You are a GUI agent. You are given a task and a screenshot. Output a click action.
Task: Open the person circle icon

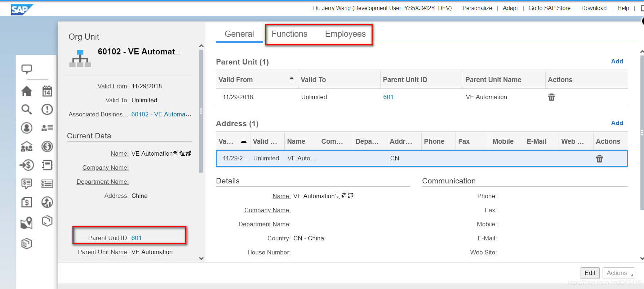(27, 128)
